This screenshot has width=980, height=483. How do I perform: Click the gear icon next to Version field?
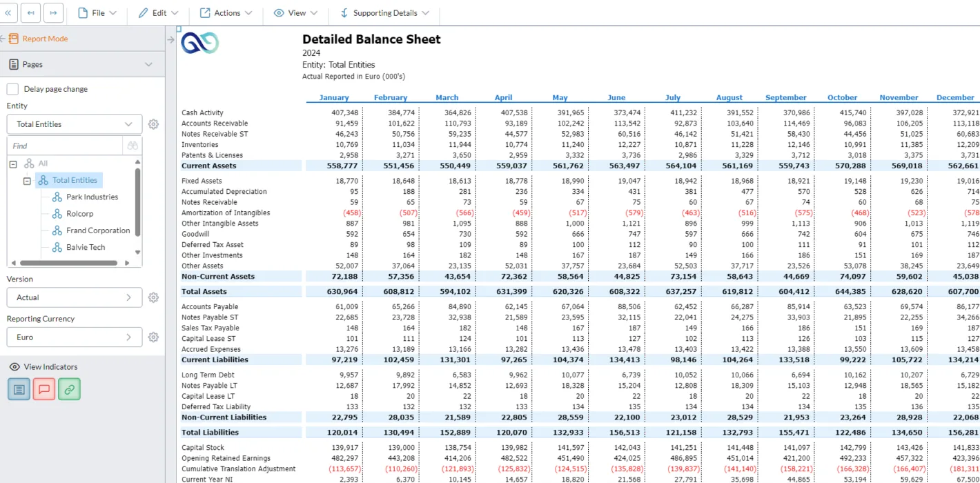153,297
